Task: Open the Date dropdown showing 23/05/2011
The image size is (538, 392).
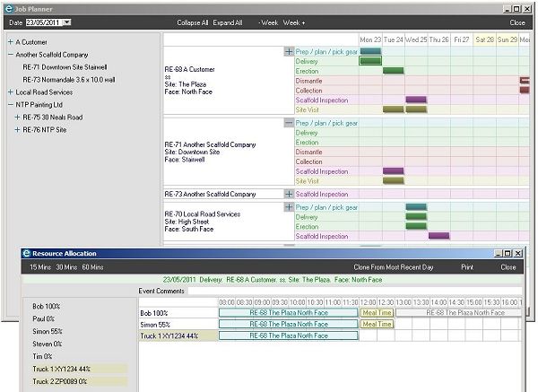Action: tap(66, 22)
